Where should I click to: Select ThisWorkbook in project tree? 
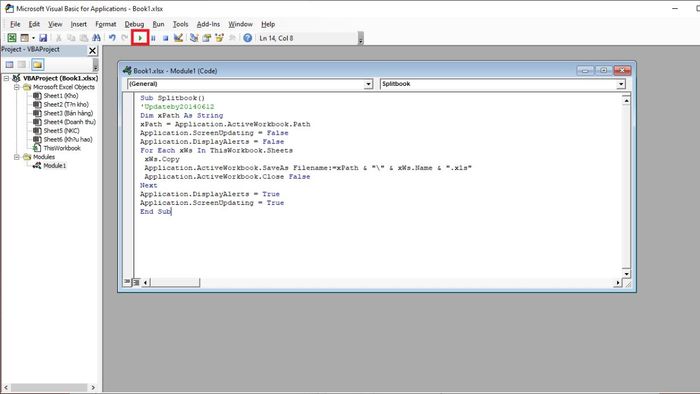62,148
